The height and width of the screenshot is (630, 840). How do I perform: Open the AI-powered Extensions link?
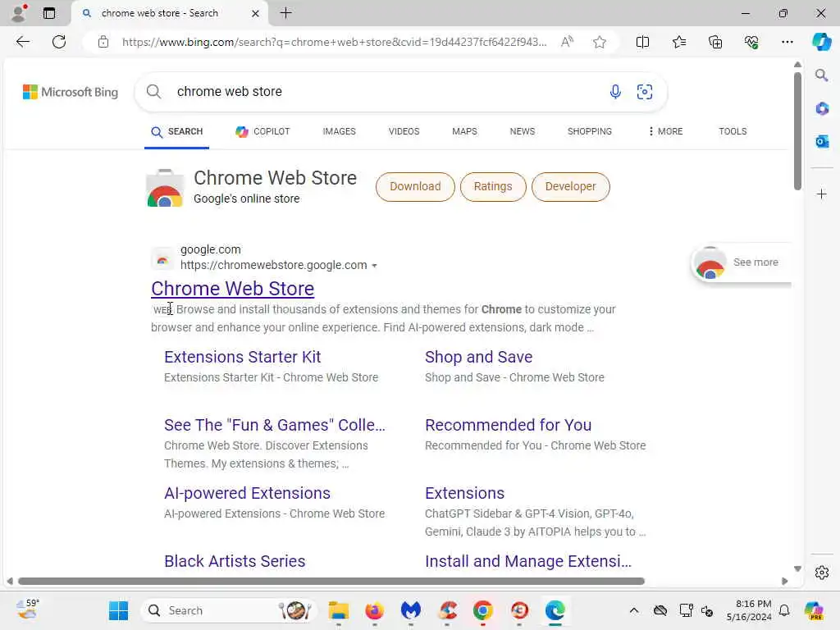[x=247, y=493]
